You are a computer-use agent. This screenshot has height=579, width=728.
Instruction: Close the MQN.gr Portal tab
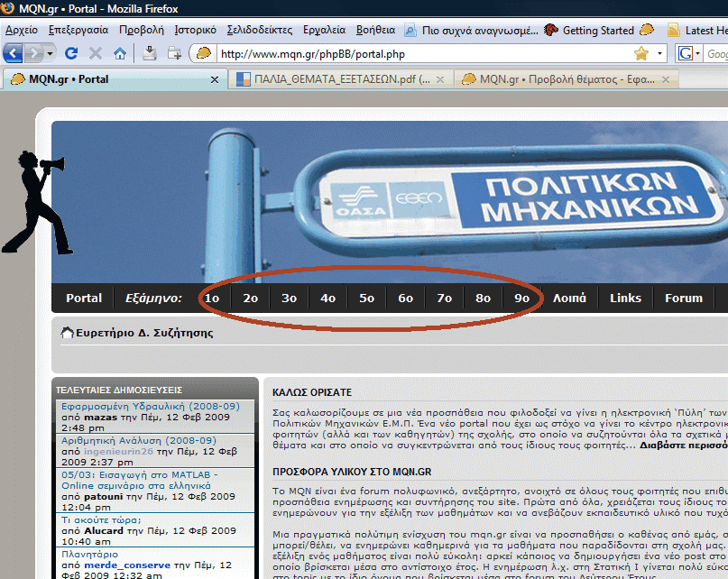pyautogui.click(x=214, y=79)
